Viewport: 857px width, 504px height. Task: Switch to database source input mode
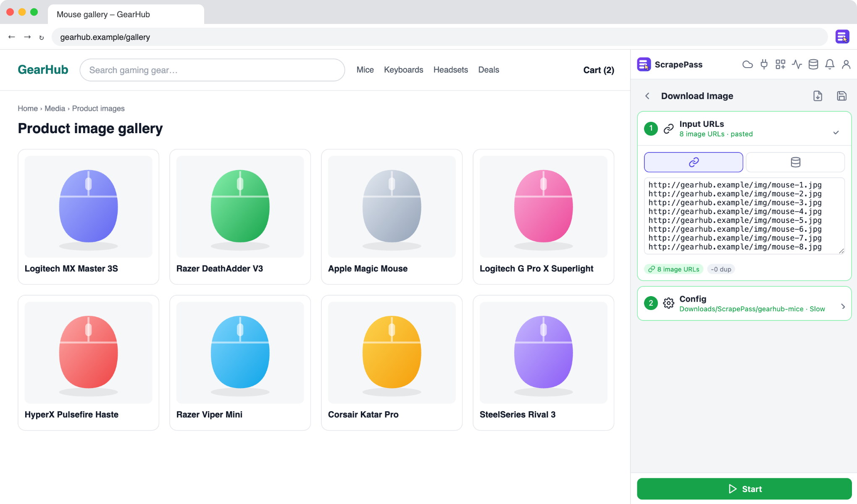(x=795, y=162)
